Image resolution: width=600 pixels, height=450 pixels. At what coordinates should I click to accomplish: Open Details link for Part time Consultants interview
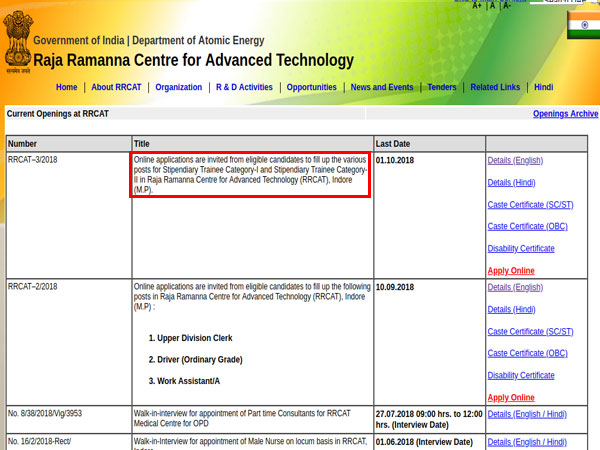click(x=527, y=414)
